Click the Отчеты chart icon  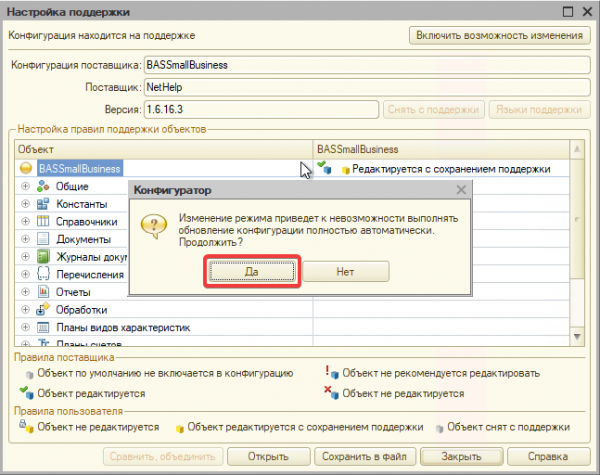pos(43,292)
